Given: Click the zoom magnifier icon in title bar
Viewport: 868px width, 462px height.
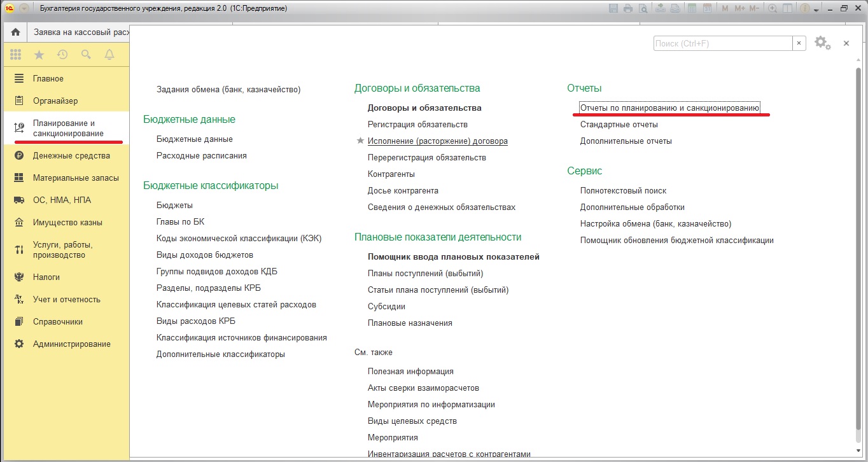Looking at the screenshot, I should [773, 8].
